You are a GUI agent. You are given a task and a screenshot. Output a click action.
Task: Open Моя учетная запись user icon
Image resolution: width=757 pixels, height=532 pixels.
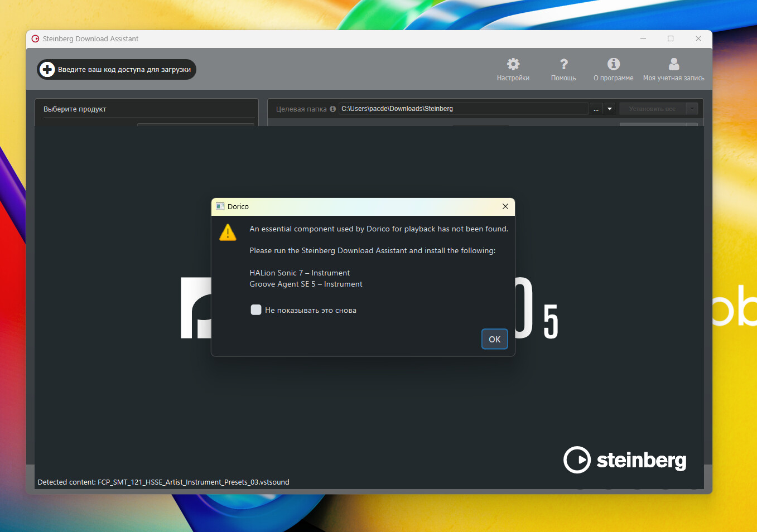(674, 64)
